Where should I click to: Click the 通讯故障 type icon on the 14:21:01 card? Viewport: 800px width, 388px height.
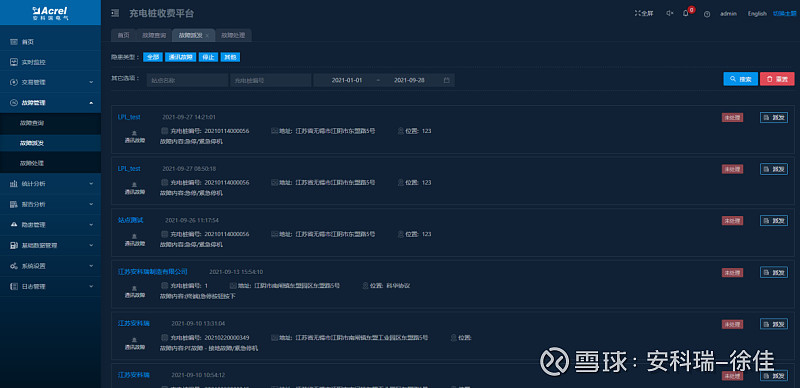coord(134,133)
